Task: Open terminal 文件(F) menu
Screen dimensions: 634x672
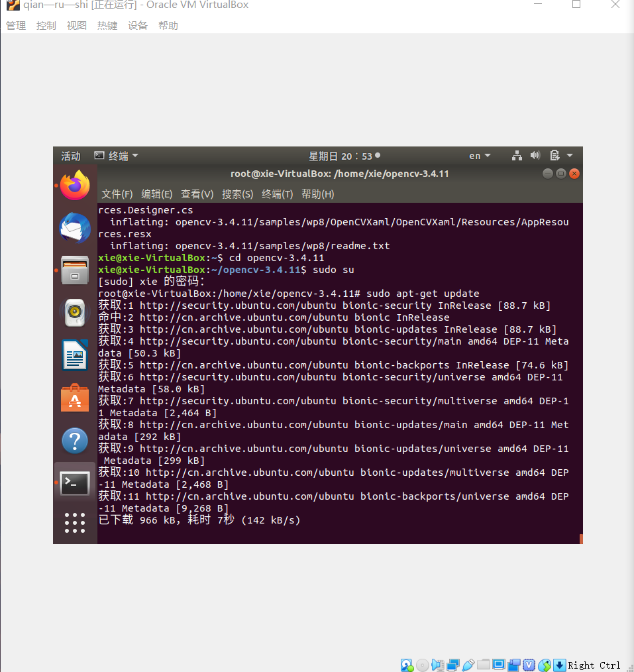Action: click(x=117, y=194)
